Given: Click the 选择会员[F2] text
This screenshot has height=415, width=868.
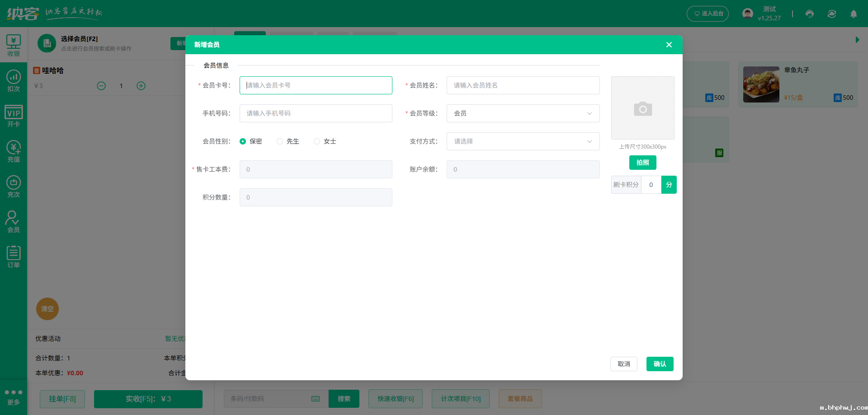Looking at the screenshot, I should [80, 39].
